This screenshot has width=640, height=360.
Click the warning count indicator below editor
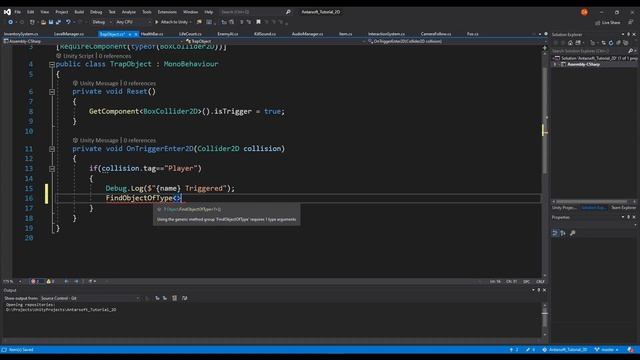51,281
